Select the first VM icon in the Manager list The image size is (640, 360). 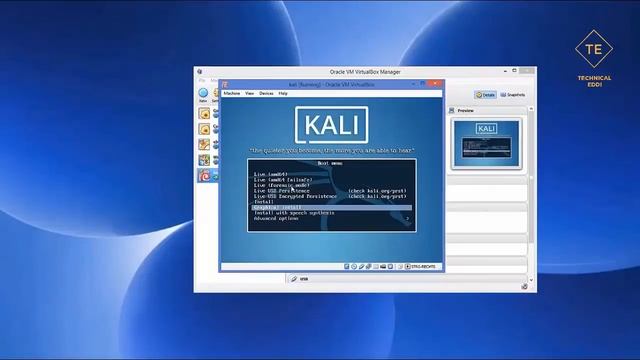(204, 113)
